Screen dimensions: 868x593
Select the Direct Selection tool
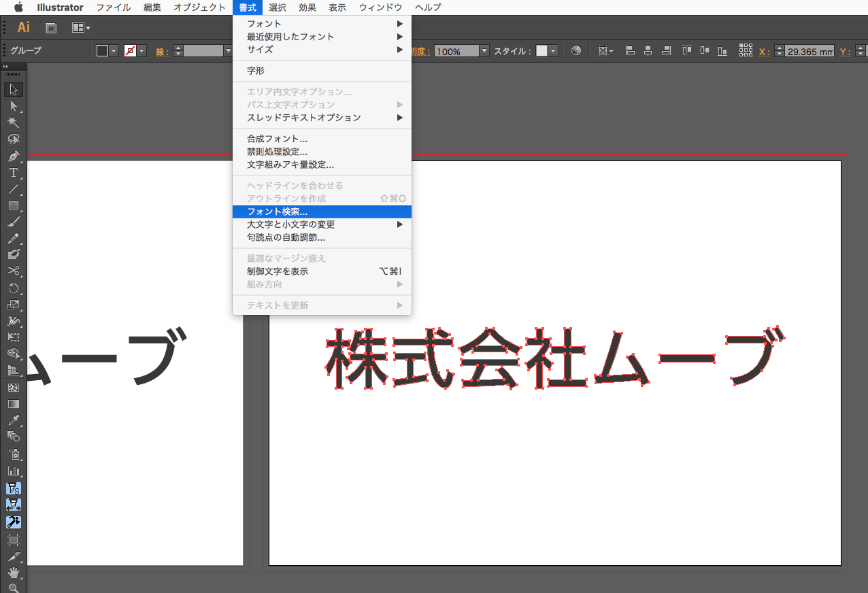(x=14, y=106)
